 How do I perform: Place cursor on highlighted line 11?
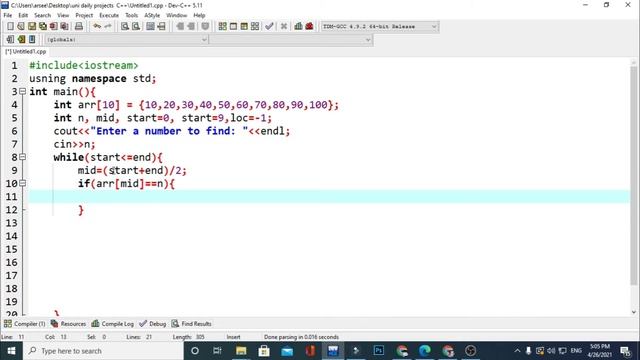point(329,196)
